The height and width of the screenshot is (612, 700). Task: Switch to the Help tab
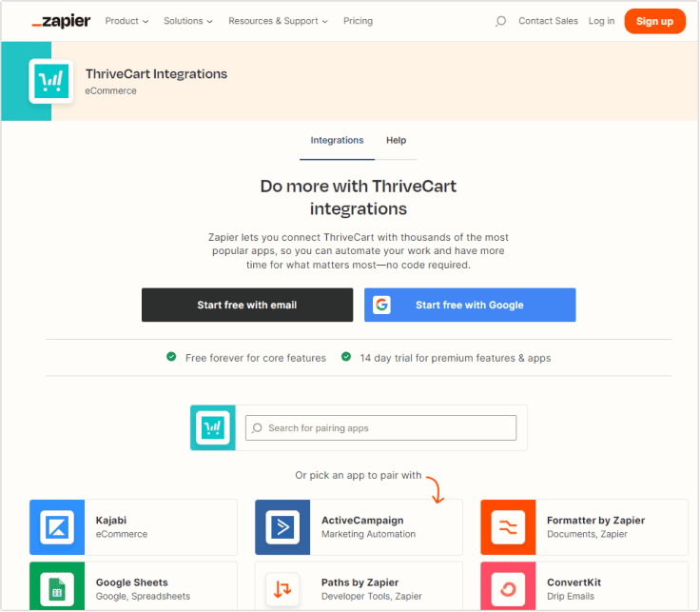(x=396, y=141)
